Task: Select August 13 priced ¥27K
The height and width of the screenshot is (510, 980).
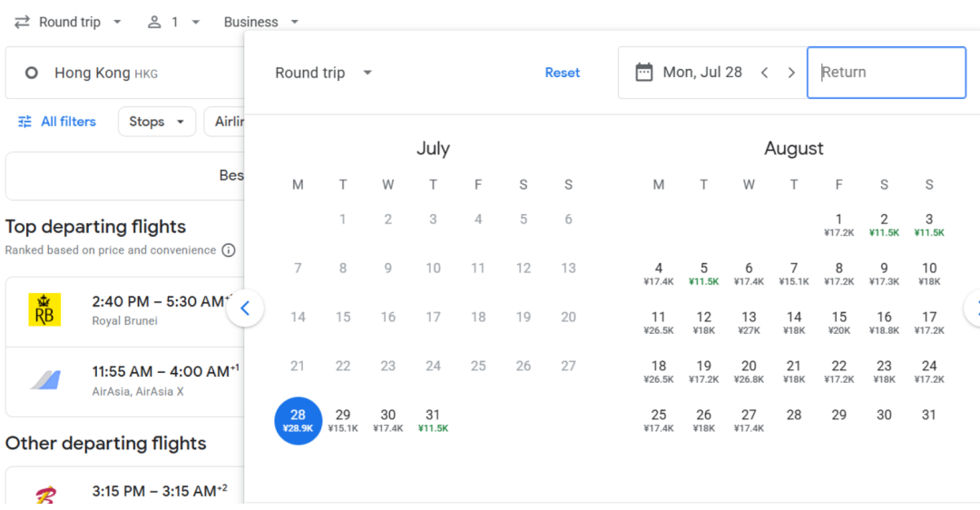Action: coord(749,322)
